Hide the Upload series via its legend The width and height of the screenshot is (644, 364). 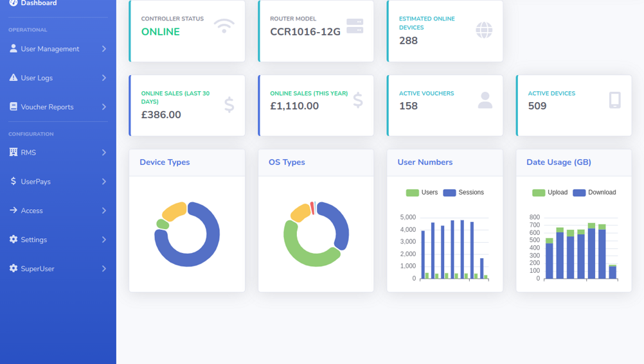(550, 193)
